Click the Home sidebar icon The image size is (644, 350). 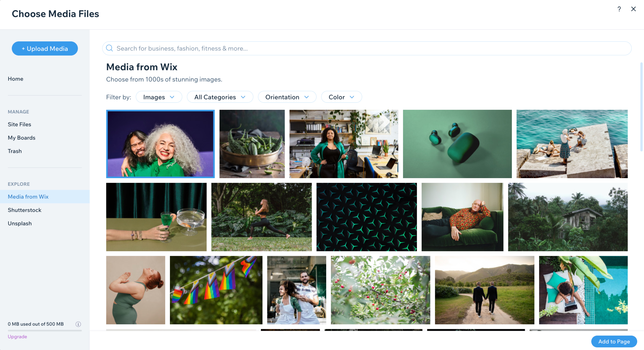pyautogui.click(x=16, y=78)
